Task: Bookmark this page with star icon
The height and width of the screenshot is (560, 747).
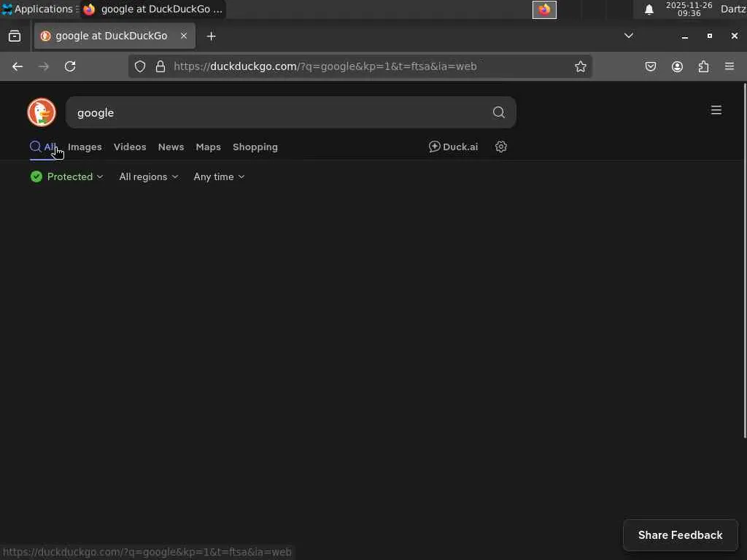Action: [x=580, y=66]
